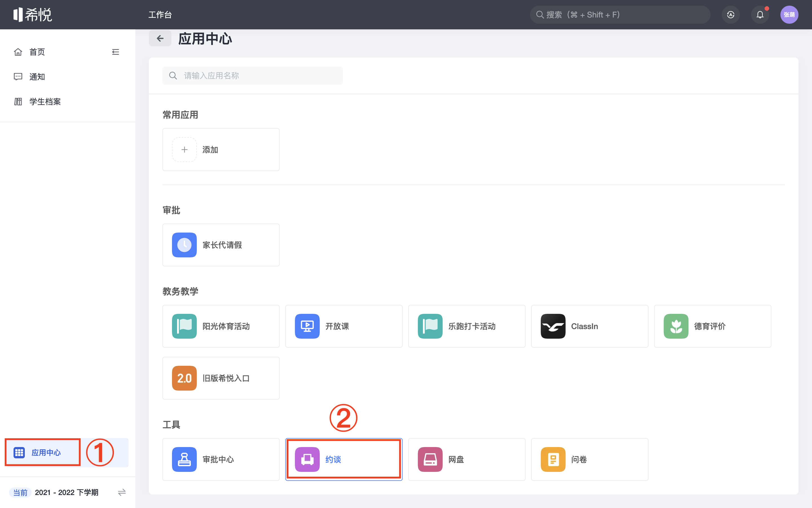The width and height of the screenshot is (812, 508).
Task: Open the notifications bell
Action: [760, 15]
